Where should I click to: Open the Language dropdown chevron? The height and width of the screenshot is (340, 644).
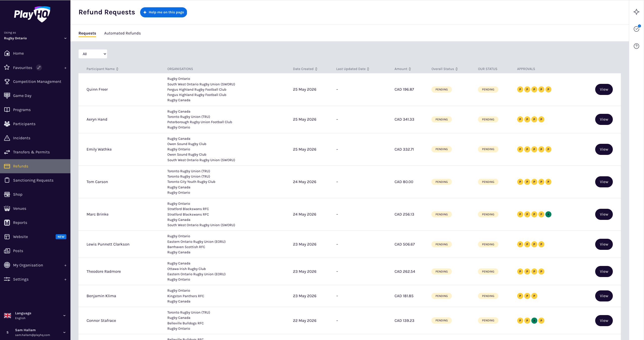tap(64, 316)
